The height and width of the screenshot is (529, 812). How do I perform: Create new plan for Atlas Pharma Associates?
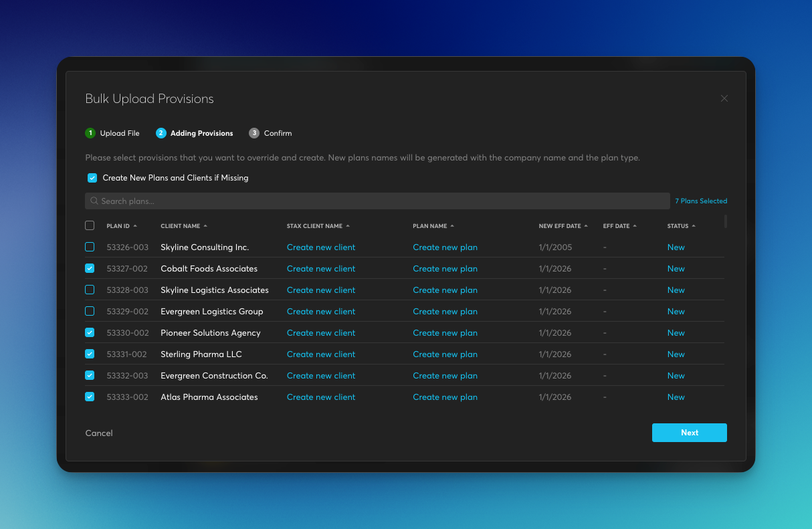[x=445, y=397]
